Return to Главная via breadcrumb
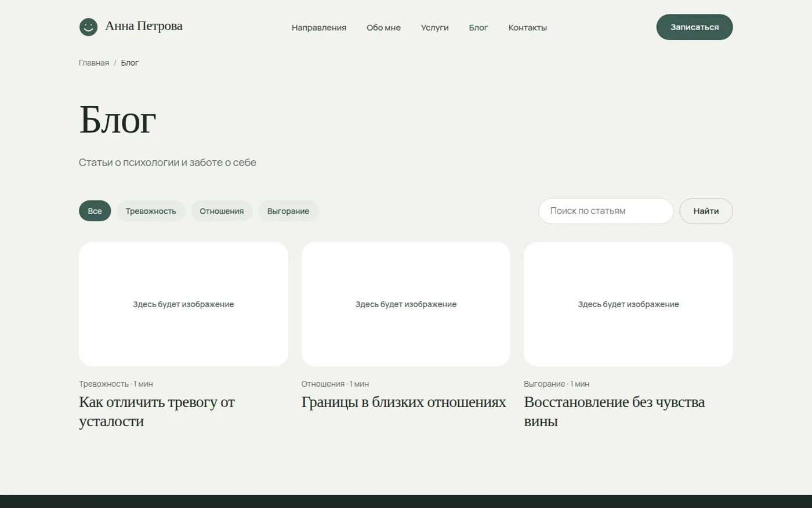Screen dimensions: 812x508 [x=94, y=63]
